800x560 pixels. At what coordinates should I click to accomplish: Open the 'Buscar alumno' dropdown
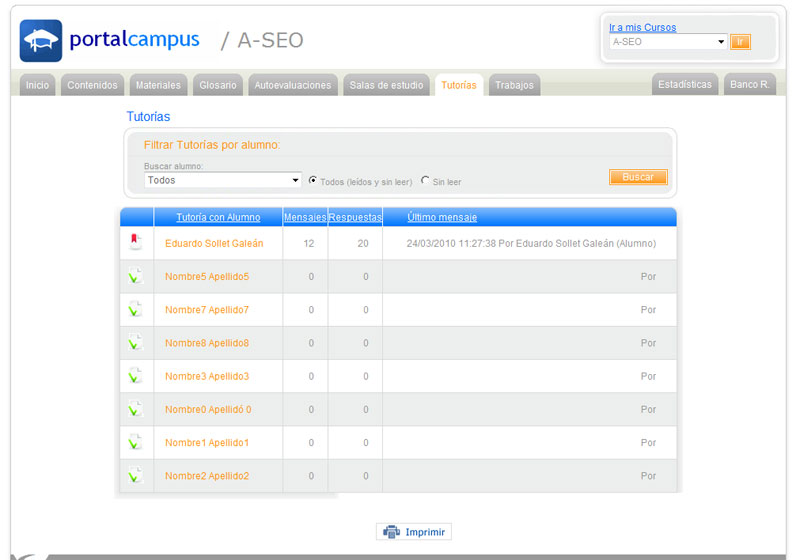click(222, 180)
